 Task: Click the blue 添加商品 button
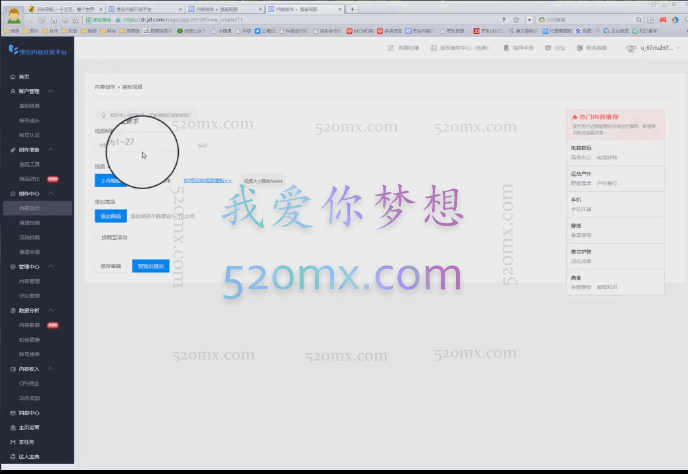[110, 215]
